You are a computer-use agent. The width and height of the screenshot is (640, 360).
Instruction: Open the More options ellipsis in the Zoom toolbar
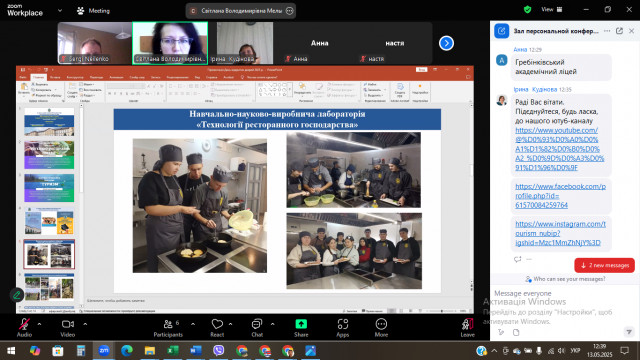381,328
